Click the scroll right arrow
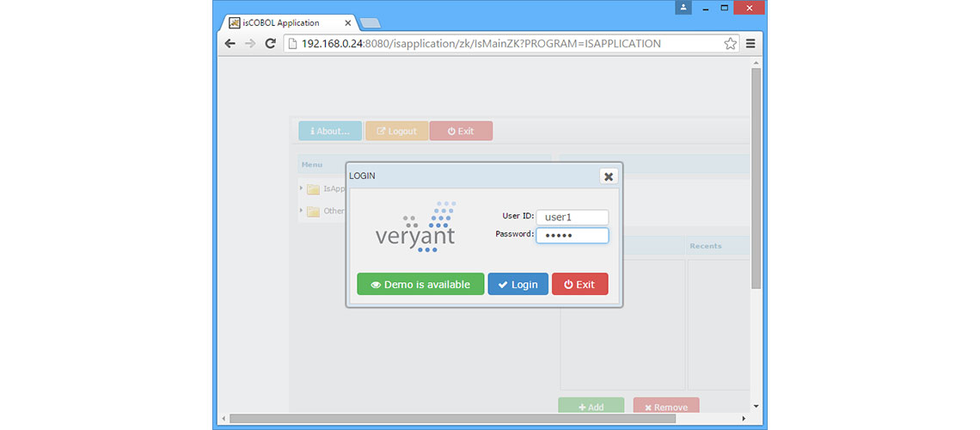Viewport: 980px width, 430px height. tap(744, 418)
